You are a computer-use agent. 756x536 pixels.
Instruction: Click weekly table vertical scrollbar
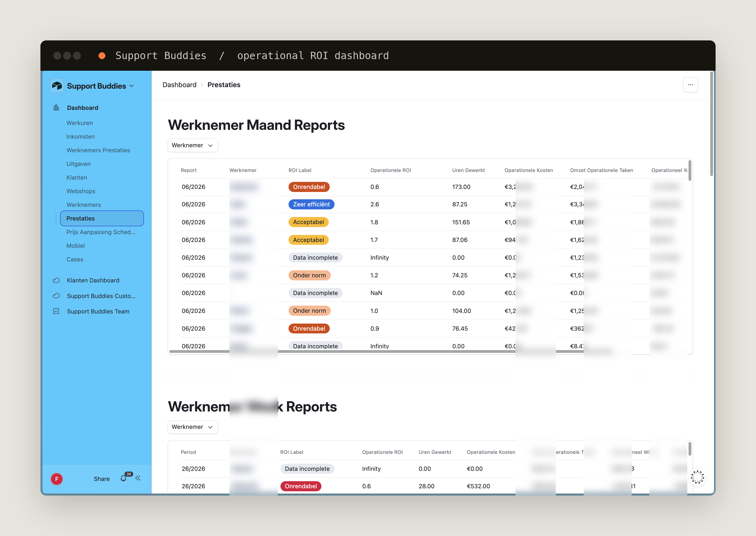(x=690, y=449)
